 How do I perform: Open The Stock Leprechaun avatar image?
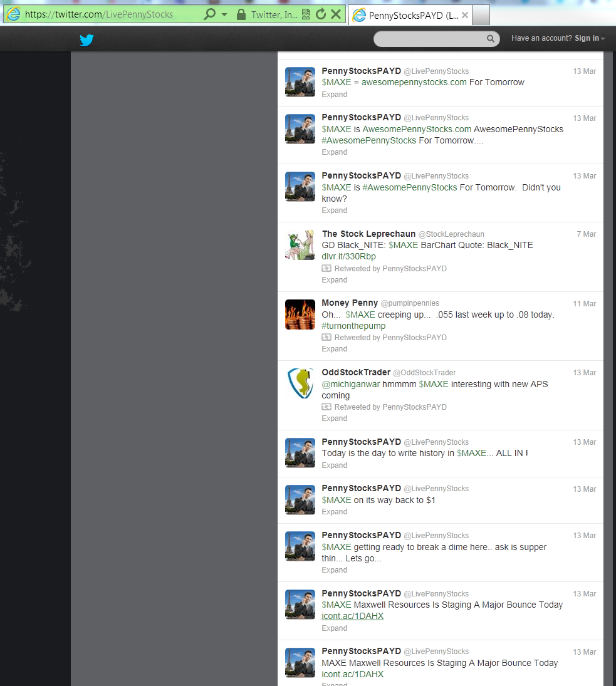[x=300, y=245]
